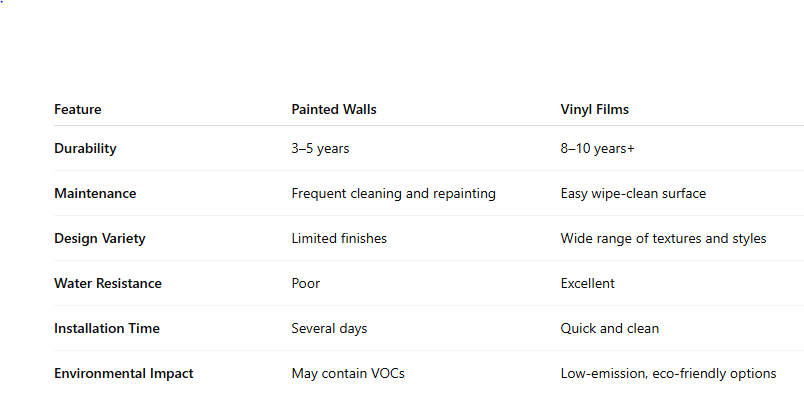Click the May contain VOCs cell

coord(348,373)
